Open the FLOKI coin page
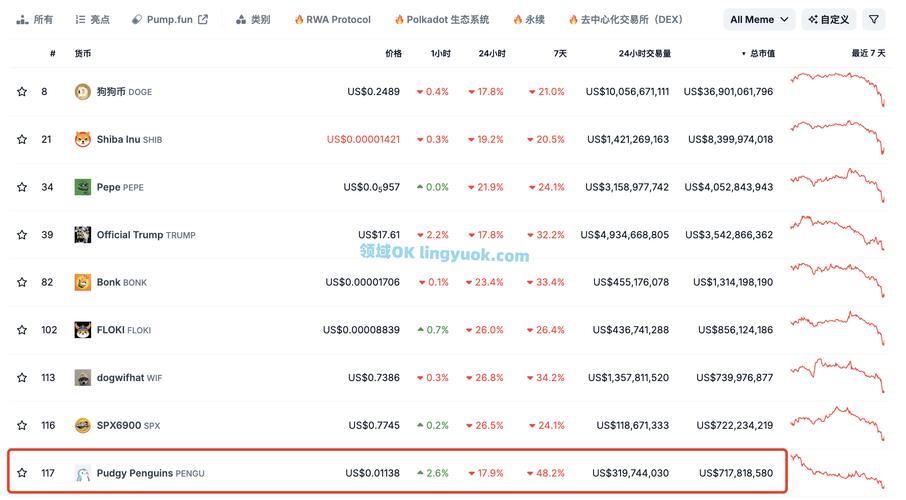 [x=124, y=330]
